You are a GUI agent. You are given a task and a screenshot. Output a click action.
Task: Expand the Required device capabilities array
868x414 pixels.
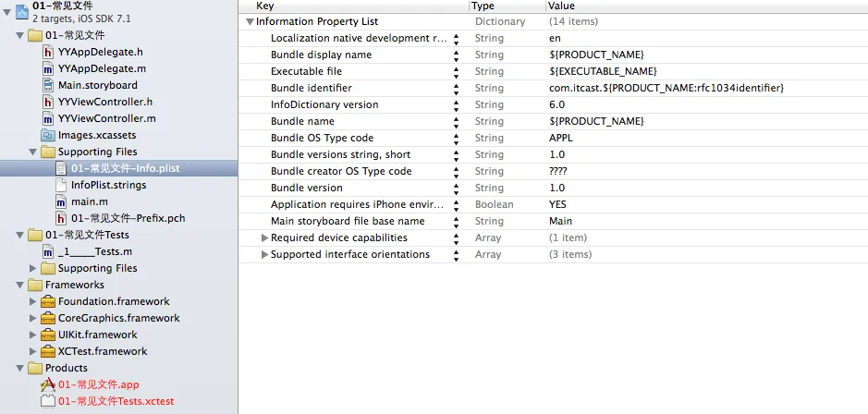(264, 237)
